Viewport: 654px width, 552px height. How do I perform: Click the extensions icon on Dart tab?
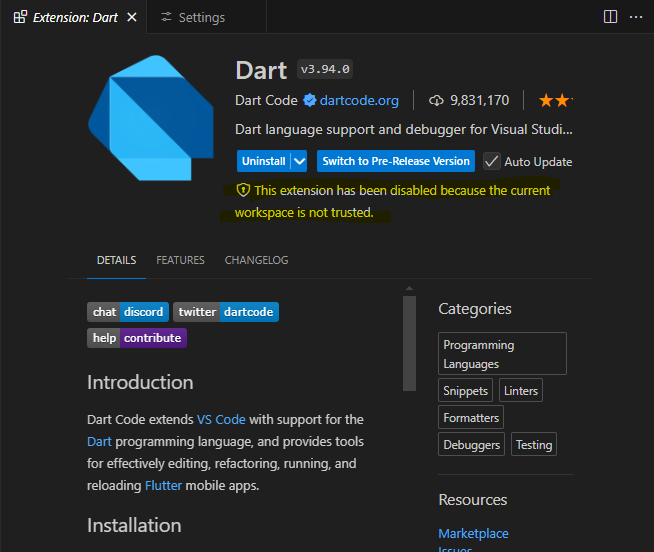click(20, 17)
